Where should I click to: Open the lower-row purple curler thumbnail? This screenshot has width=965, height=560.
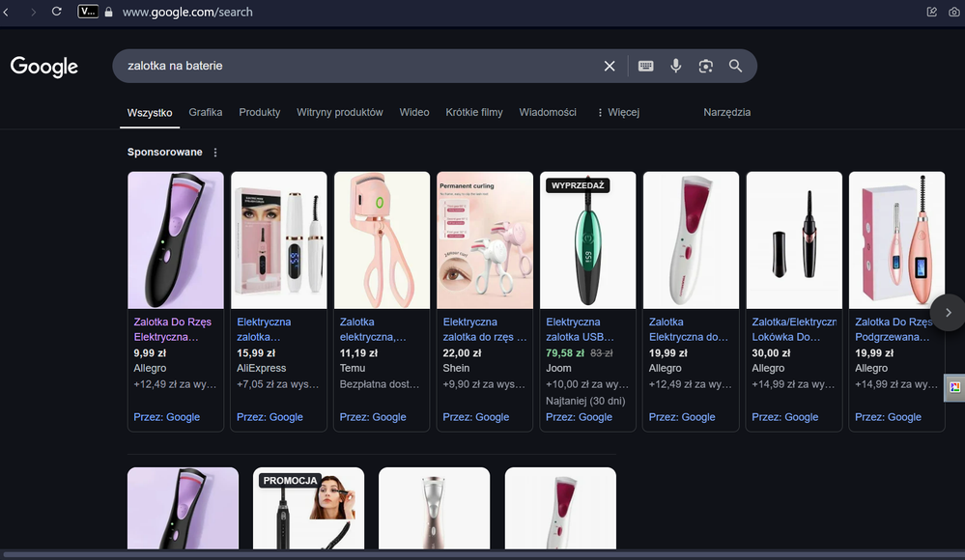click(183, 508)
